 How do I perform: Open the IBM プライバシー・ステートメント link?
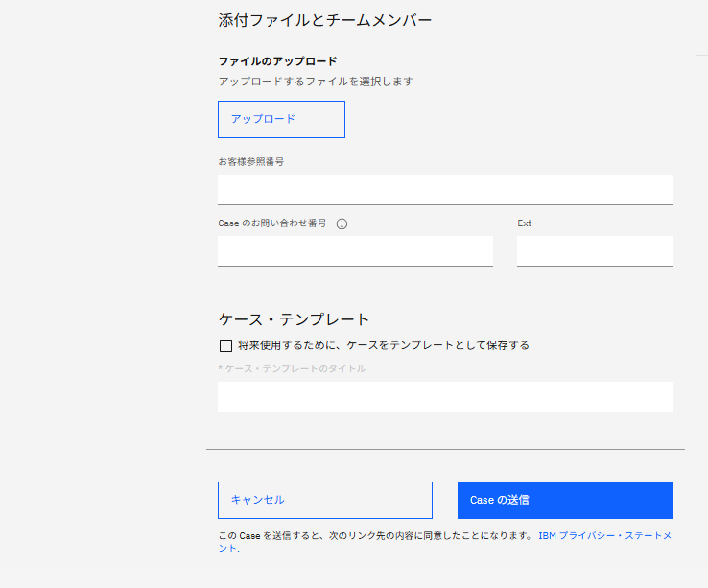coord(604,536)
